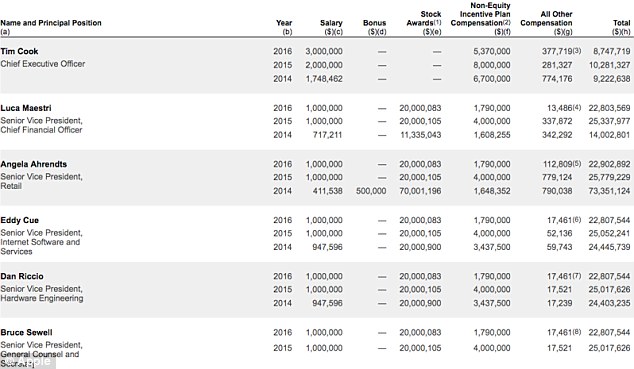The image size is (634, 369).
Task: Click incentive compensation 1,648,352
Action: (x=492, y=191)
